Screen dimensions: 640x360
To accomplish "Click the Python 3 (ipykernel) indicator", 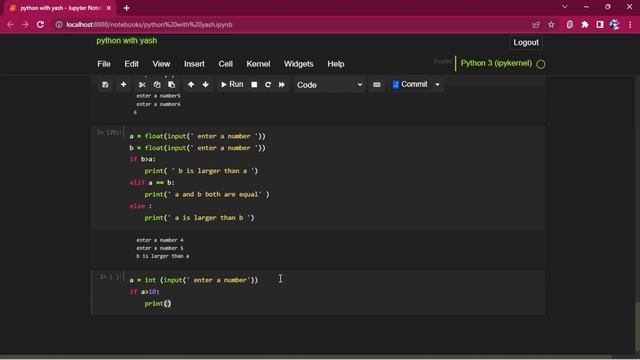I will pos(496,63).
